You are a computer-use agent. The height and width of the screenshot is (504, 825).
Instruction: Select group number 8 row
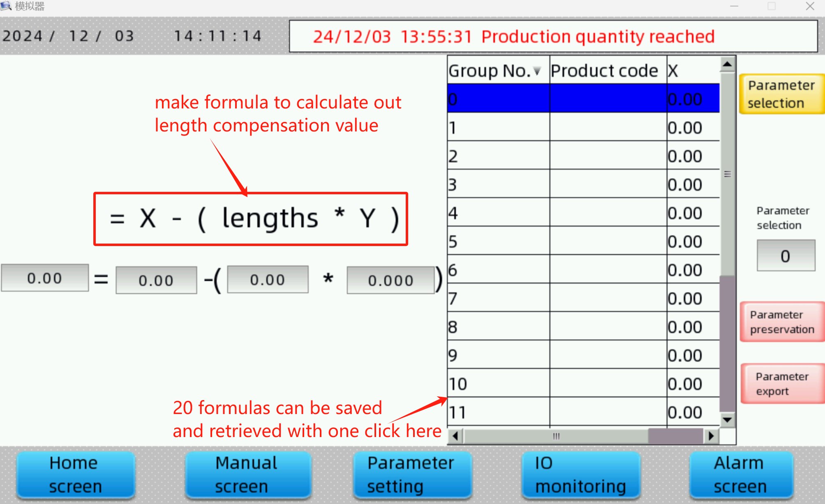pos(584,327)
